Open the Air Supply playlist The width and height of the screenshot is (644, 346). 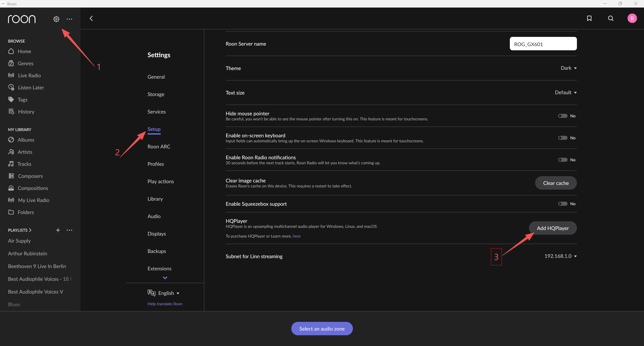pos(19,241)
